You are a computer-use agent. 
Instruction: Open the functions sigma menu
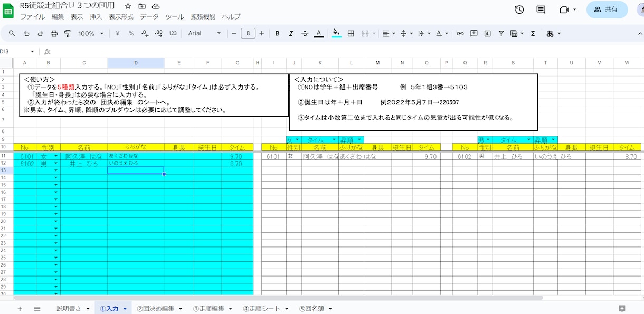(x=533, y=33)
